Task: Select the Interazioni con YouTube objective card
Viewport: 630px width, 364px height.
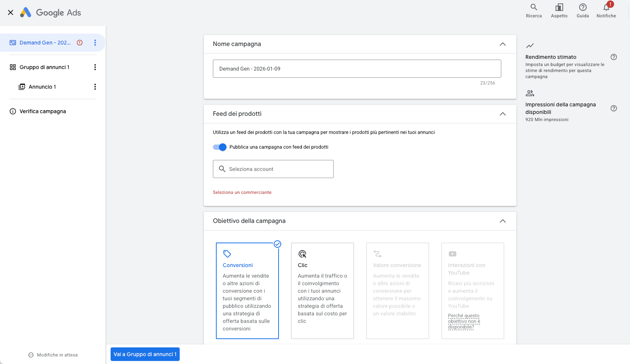Action: point(473,291)
